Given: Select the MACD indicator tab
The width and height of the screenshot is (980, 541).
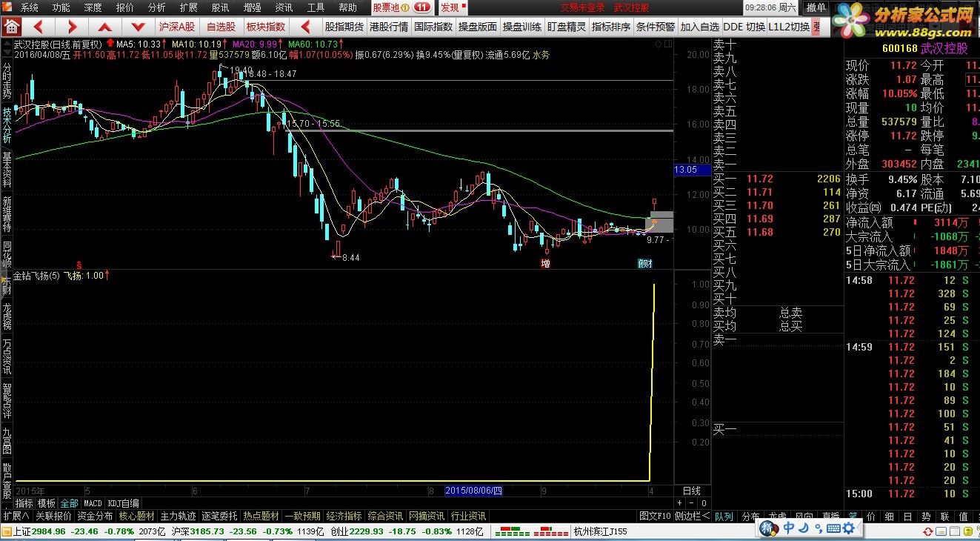Looking at the screenshot, I should pyautogui.click(x=93, y=503).
